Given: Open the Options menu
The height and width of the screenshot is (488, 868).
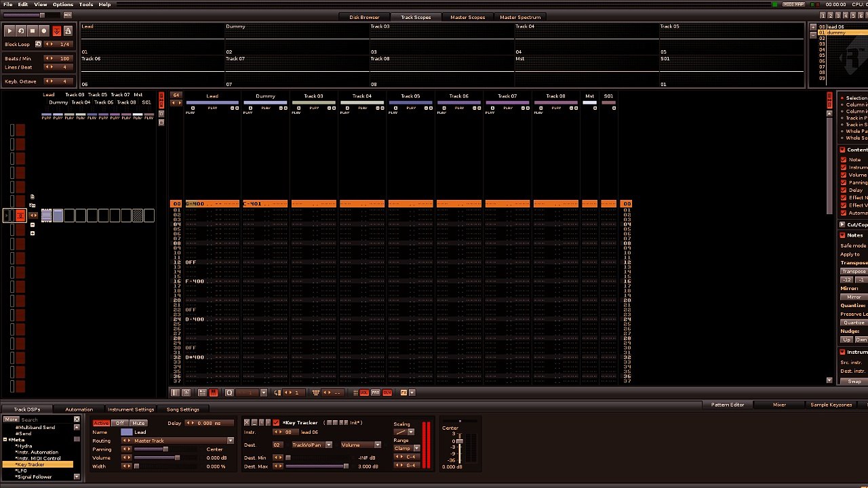Looking at the screenshot, I should click(63, 5).
